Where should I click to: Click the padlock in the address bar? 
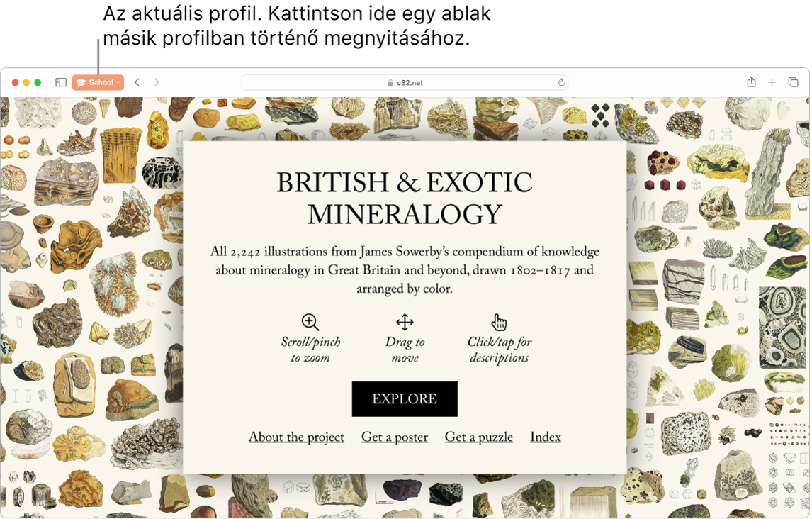pos(389,82)
